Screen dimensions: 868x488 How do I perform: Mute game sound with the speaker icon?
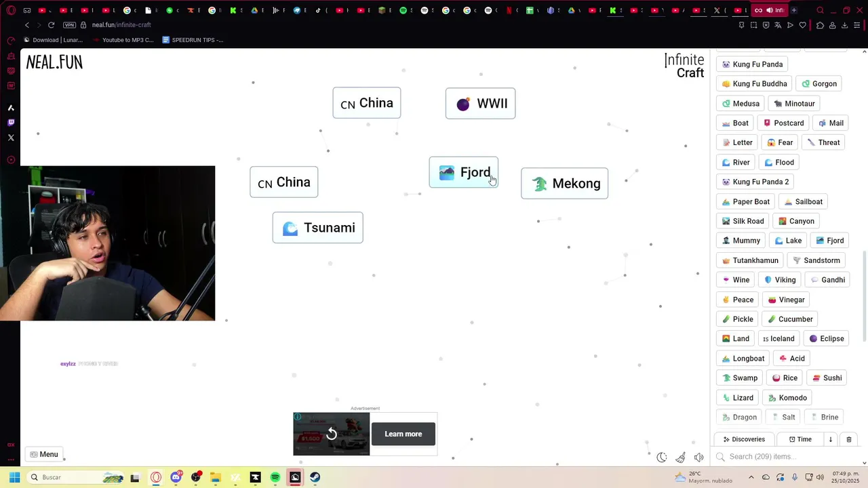click(699, 457)
